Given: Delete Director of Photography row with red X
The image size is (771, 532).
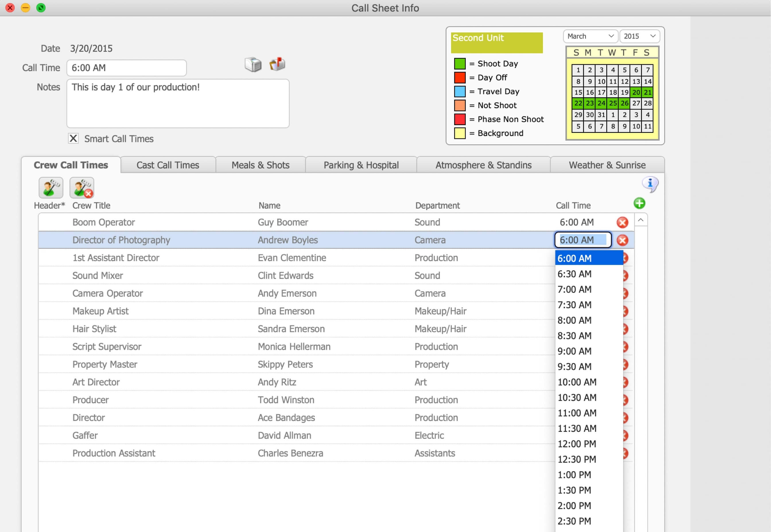Looking at the screenshot, I should pos(622,240).
